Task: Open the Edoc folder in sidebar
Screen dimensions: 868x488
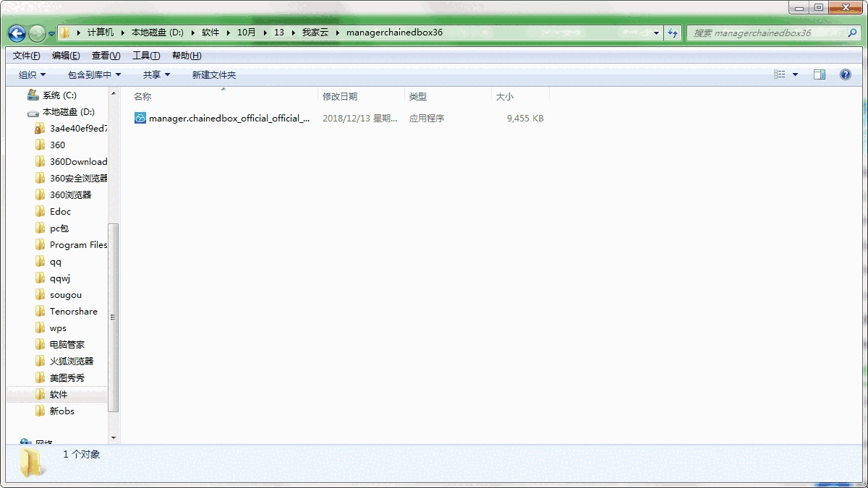Action: [x=59, y=212]
